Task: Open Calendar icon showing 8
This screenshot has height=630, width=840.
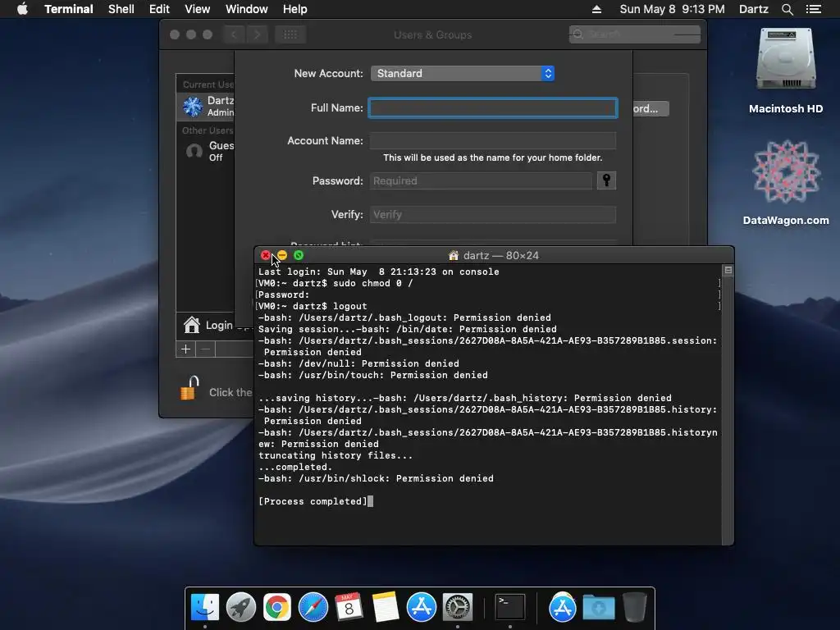Action: click(349, 608)
